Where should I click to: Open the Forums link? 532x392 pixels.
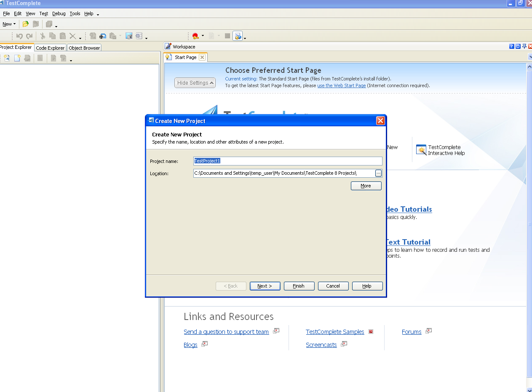coord(412,332)
